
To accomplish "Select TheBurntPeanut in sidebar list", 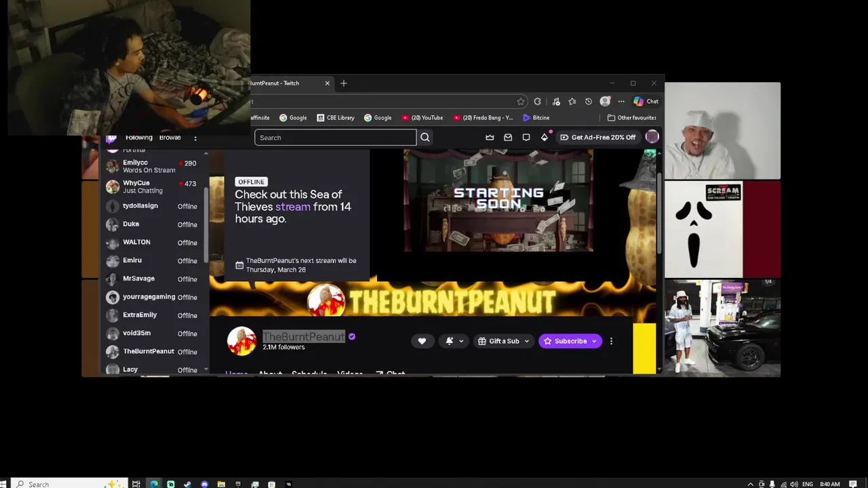I will [153, 352].
